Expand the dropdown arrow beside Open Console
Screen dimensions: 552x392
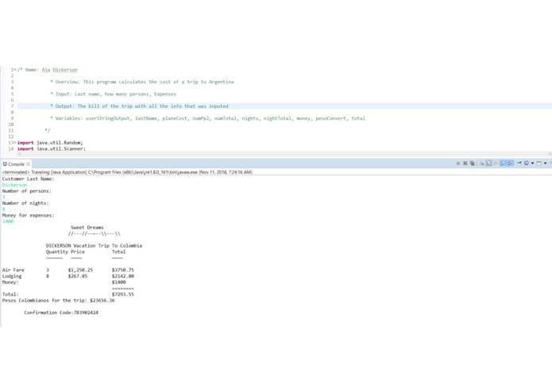coord(546,163)
